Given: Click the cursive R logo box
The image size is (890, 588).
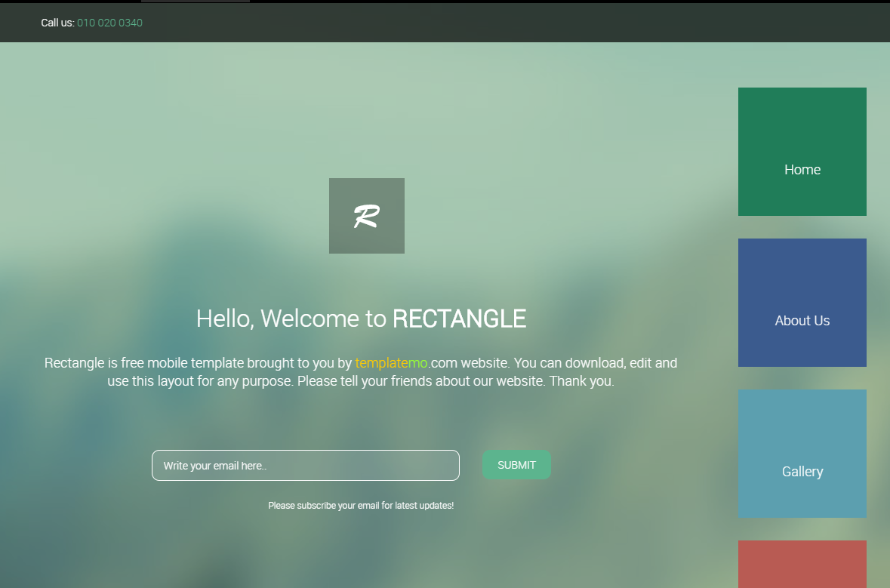Looking at the screenshot, I should pyautogui.click(x=366, y=216).
